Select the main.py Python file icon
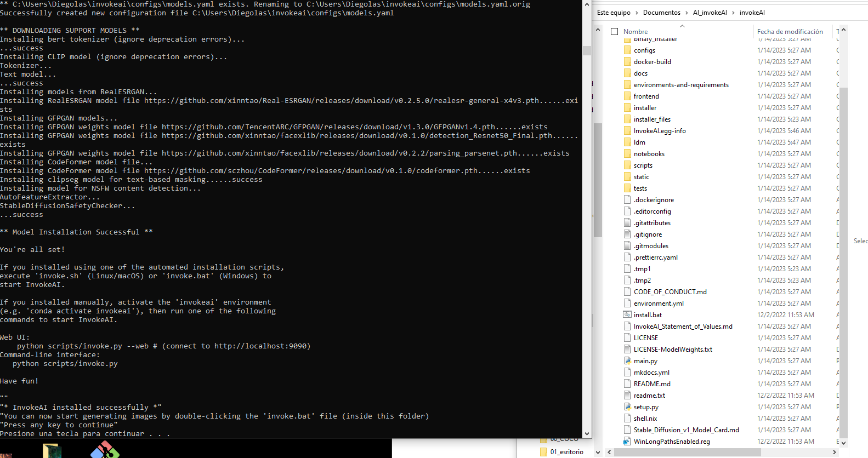The image size is (868, 458). 627,361
